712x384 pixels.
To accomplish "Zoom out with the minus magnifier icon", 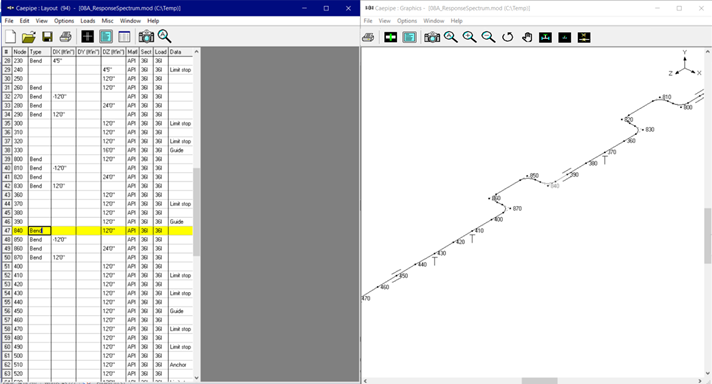I will (x=488, y=37).
